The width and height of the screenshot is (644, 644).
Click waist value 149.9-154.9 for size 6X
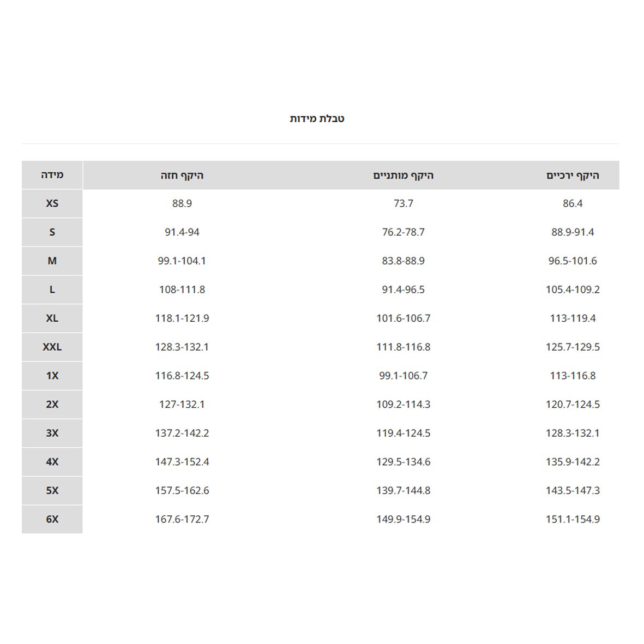(x=404, y=519)
